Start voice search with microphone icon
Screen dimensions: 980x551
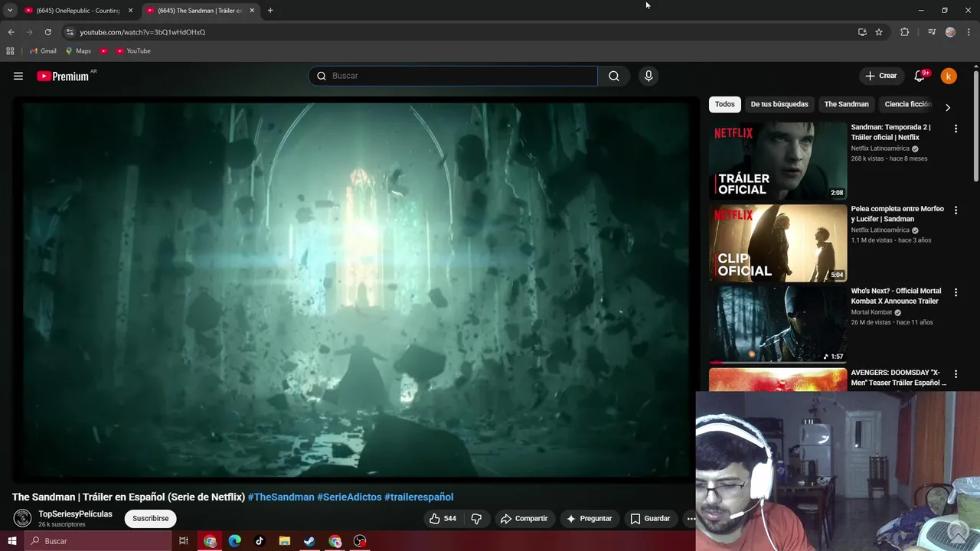pos(648,76)
